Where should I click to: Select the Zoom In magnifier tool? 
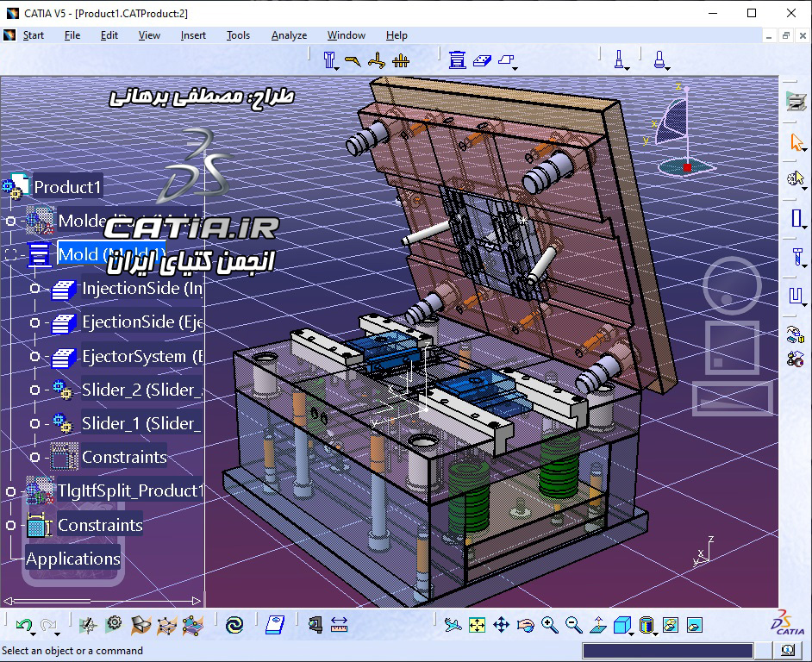click(548, 623)
